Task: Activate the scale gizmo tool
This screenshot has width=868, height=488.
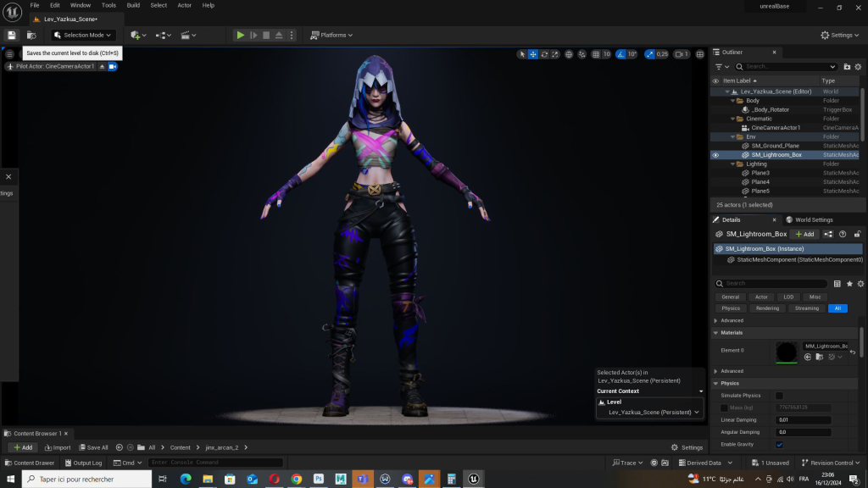Action: (x=554, y=54)
